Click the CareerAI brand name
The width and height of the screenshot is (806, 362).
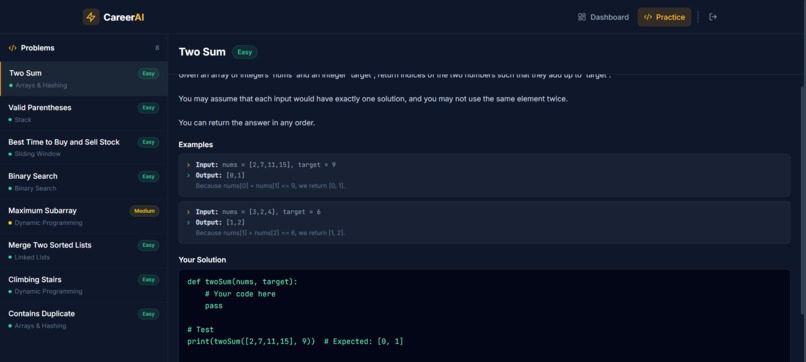pyautogui.click(x=124, y=17)
